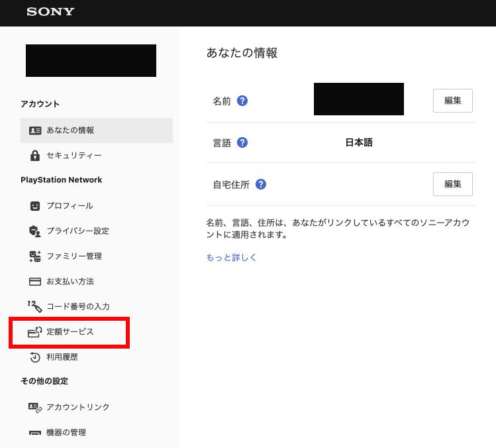The width and height of the screenshot is (496, 448).
Task: Click the 言語 field label
Action: click(x=222, y=142)
